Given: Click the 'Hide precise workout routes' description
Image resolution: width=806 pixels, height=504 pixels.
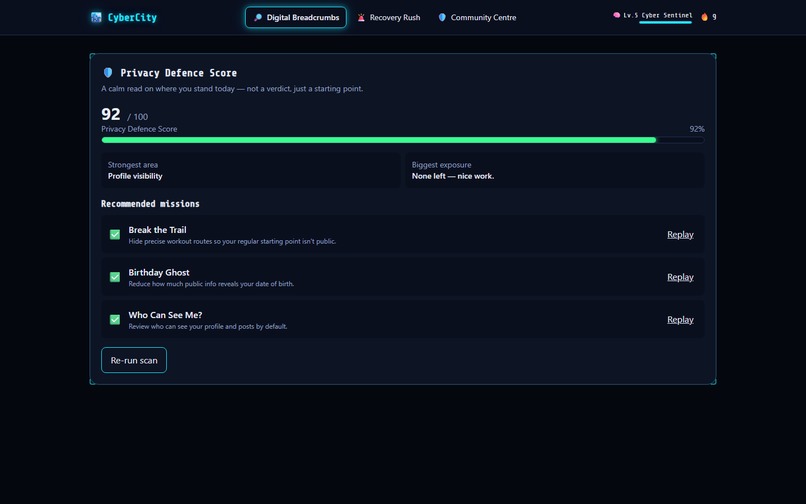Looking at the screenshot, I should point(232,241).
